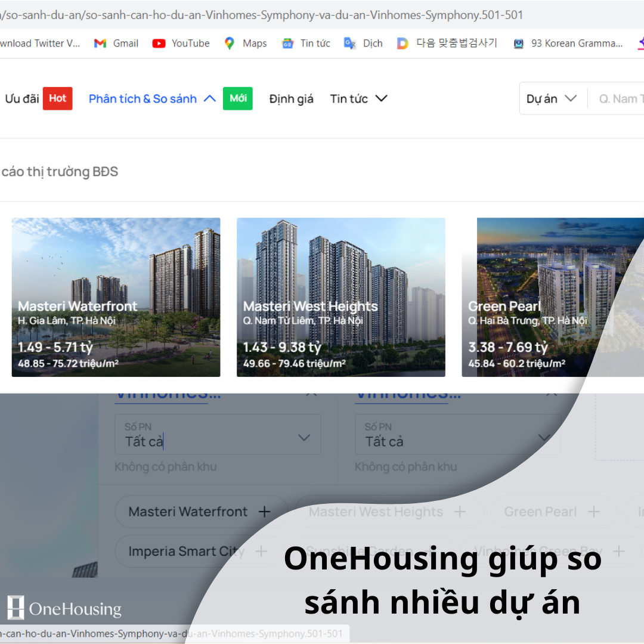Viewport: 644px width, 644px height.
Task: Open the Download Twitter Video bookmark
Action: pos(39,43)
